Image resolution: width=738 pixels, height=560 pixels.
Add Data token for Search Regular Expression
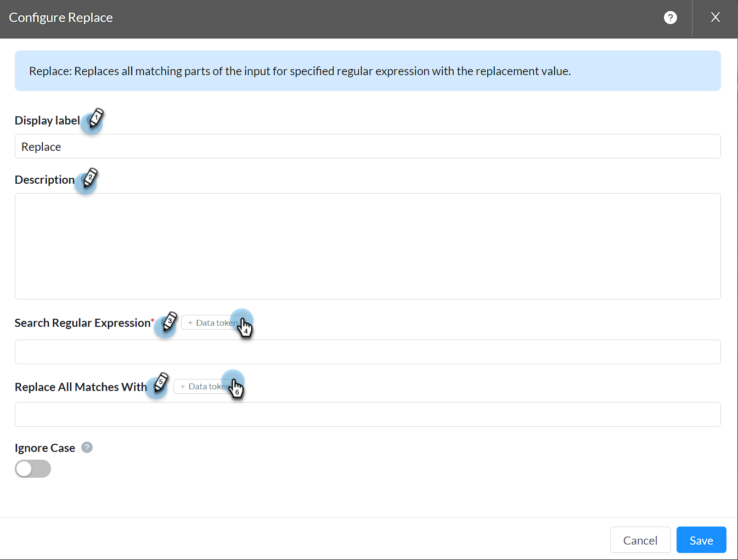(x=211, y=323)
